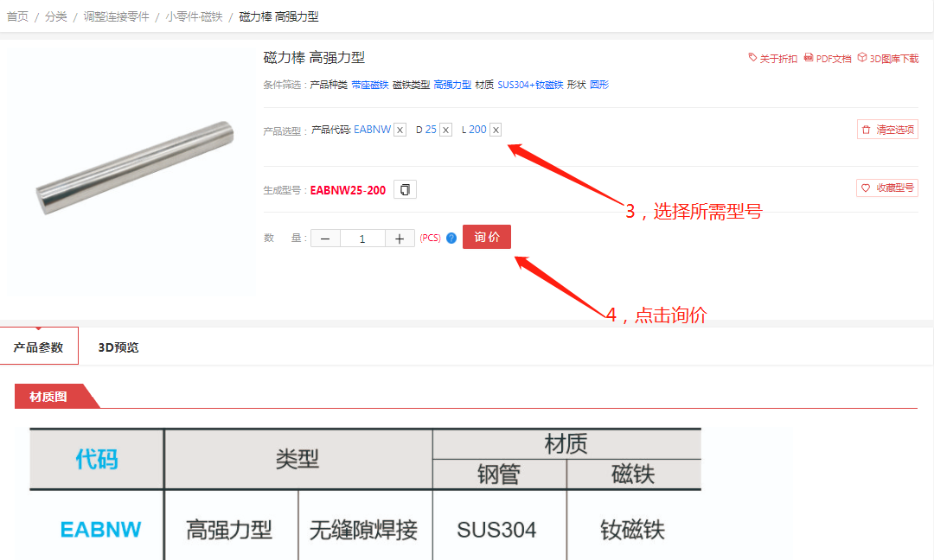Image resolution: width=934 pixels, height=560 pixels.
Task: Open 调整连接零件 breadcrumb link
Action: tap(116, 16)
